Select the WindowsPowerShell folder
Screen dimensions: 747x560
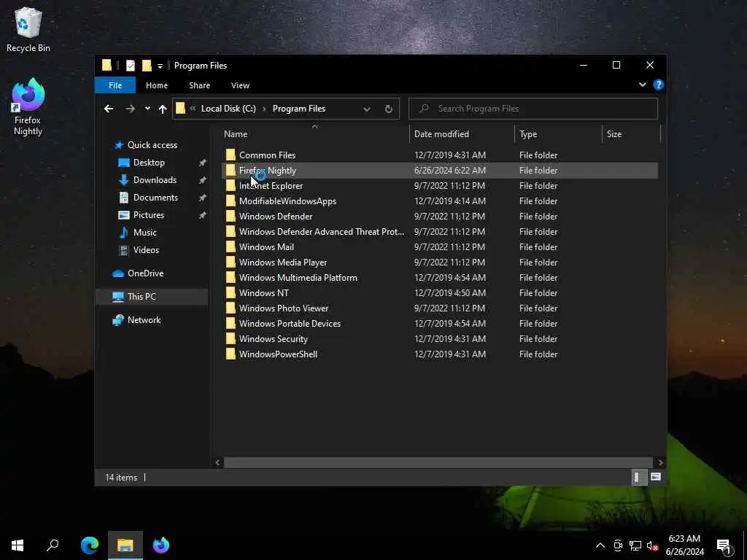(x=278, y=354)
